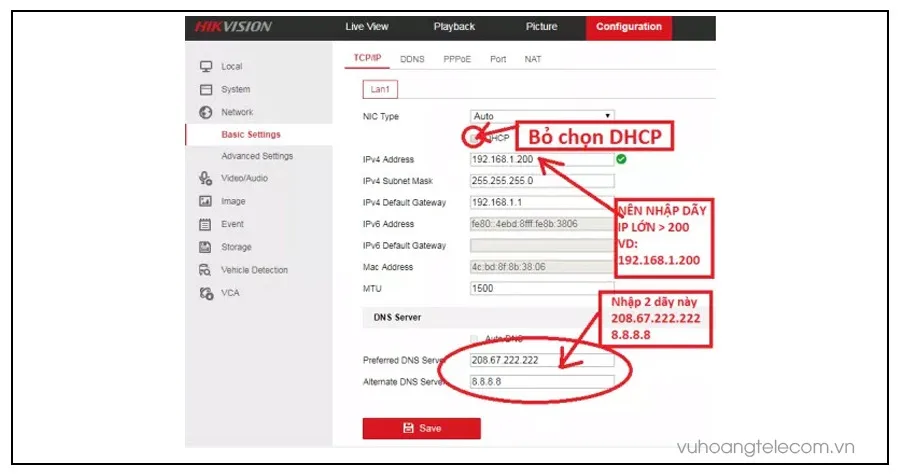Click the IPv4 Default Gateway field
Viewport: 900px width, 474px height.
click(542, 203)
